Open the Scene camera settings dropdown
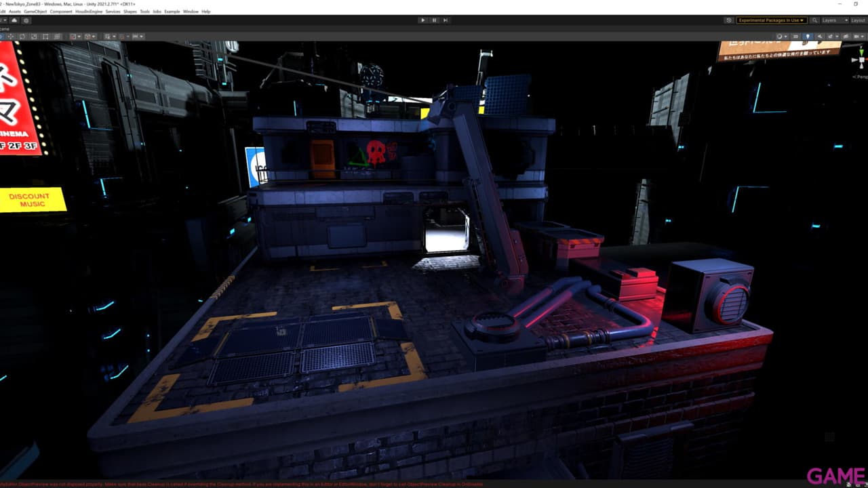Image resolution: width=868 pixels, height=488 pixels. pyautogui.click(x=859, y=36)
